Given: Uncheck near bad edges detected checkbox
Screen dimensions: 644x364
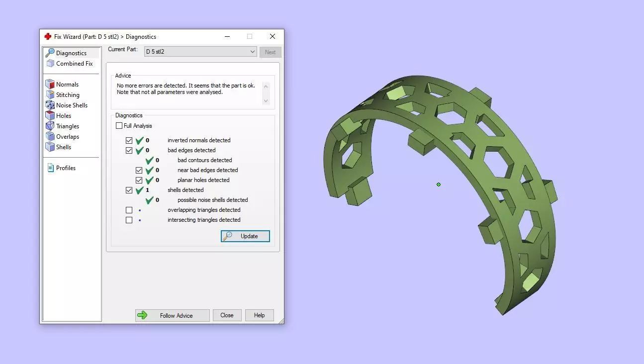Looking at the screenshot, I should click(x=139, y=170).
